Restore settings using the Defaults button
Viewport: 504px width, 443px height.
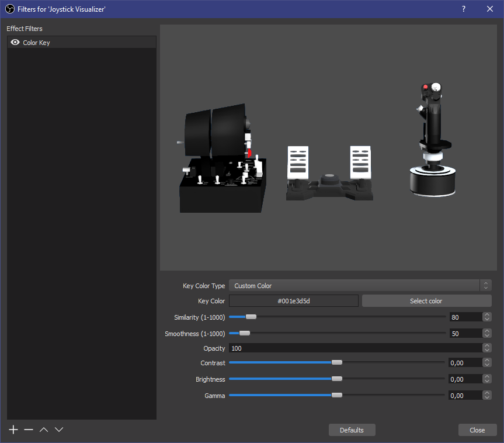pos(352,430)
